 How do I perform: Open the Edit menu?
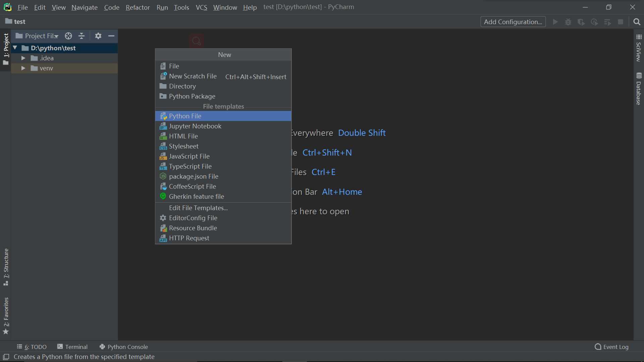(x=40, y=7)
